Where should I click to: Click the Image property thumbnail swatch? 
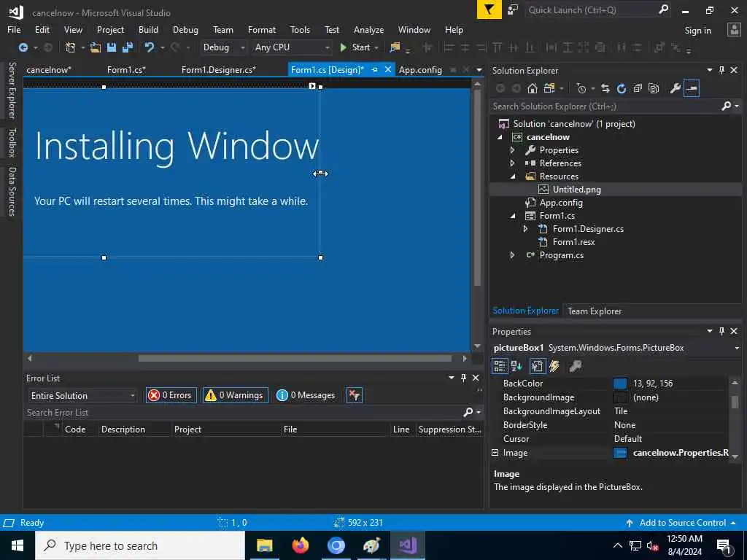[620, 453]
